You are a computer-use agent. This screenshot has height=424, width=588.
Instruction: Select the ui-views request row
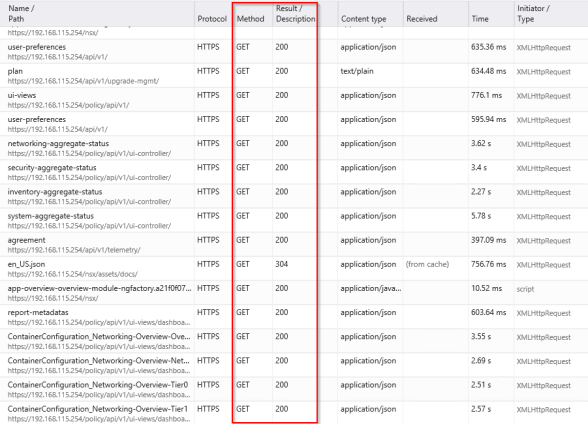tap(294, 100)
